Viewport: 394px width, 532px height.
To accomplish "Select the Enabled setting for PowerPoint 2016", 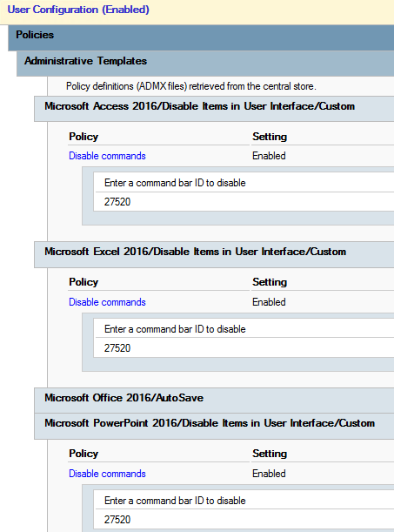I will pos(269,474).
